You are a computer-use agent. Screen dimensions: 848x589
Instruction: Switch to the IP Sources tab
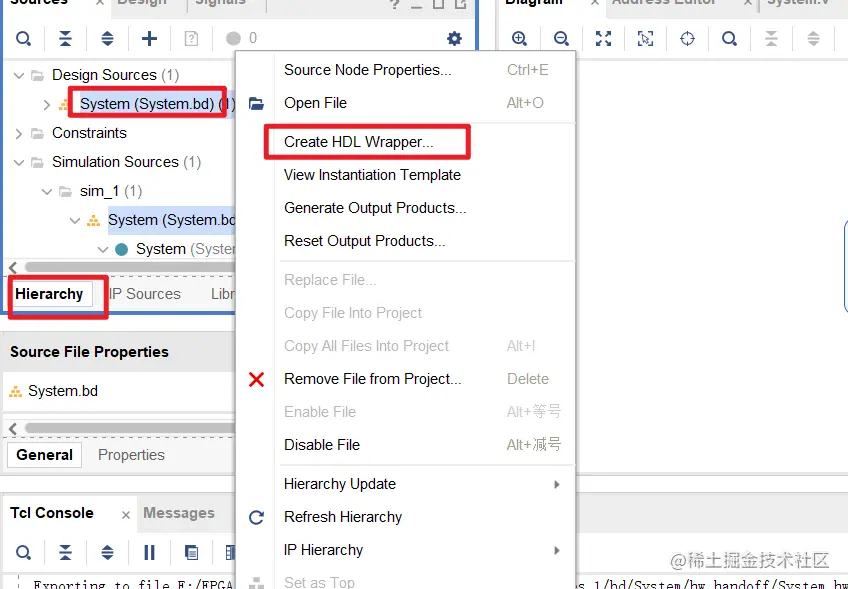pyautogui.click(x=144, y=294)
